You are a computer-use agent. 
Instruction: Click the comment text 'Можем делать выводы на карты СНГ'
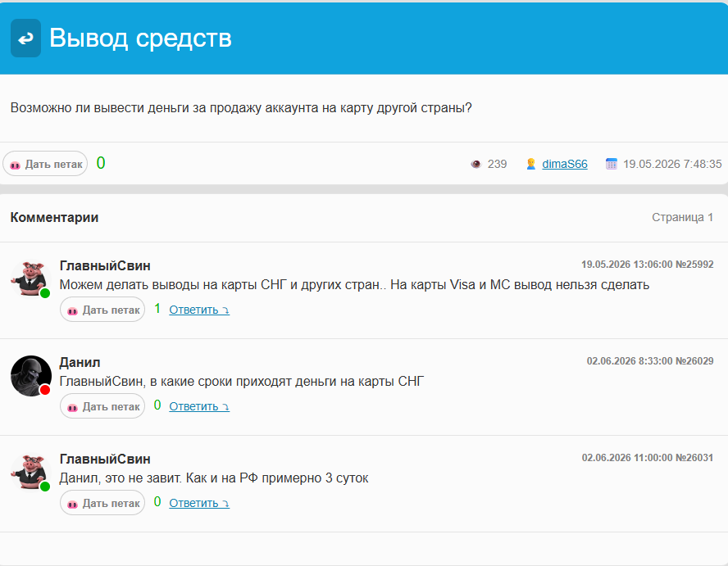click(354, 284)
